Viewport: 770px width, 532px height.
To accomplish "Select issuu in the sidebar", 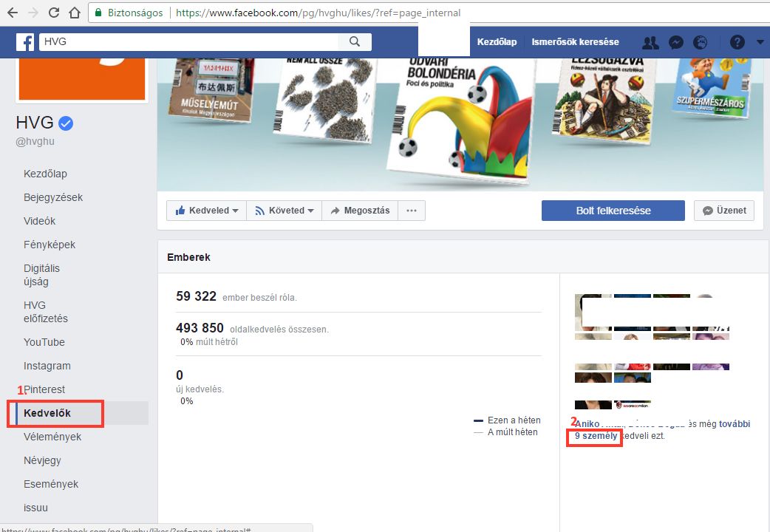I will (x=36, y=508).
